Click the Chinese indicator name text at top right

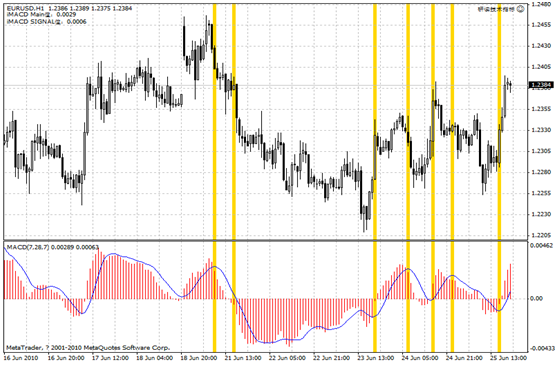(496, 9)
